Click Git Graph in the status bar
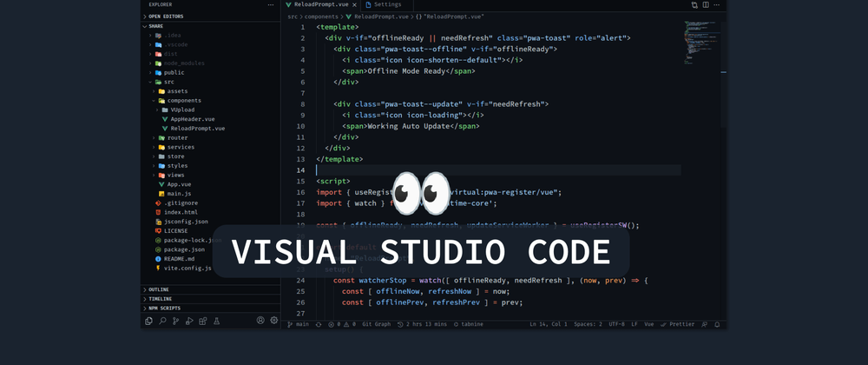 (x=376, y=324)
